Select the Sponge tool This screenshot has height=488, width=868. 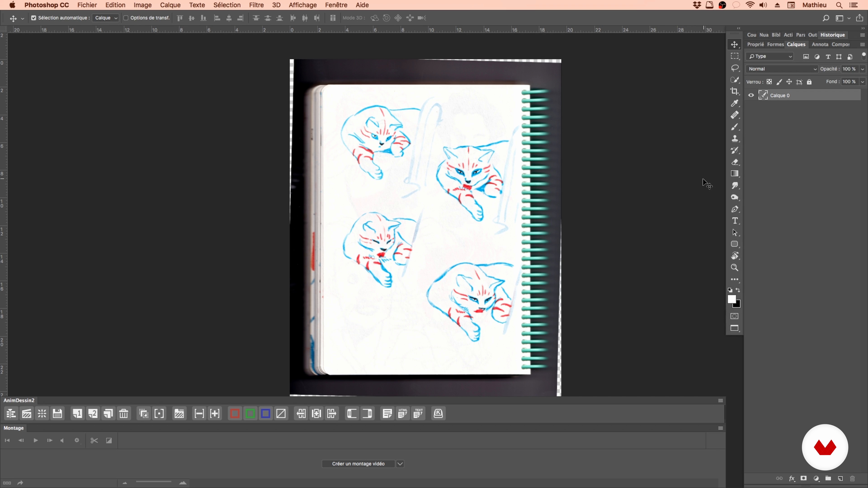point(735,197)
